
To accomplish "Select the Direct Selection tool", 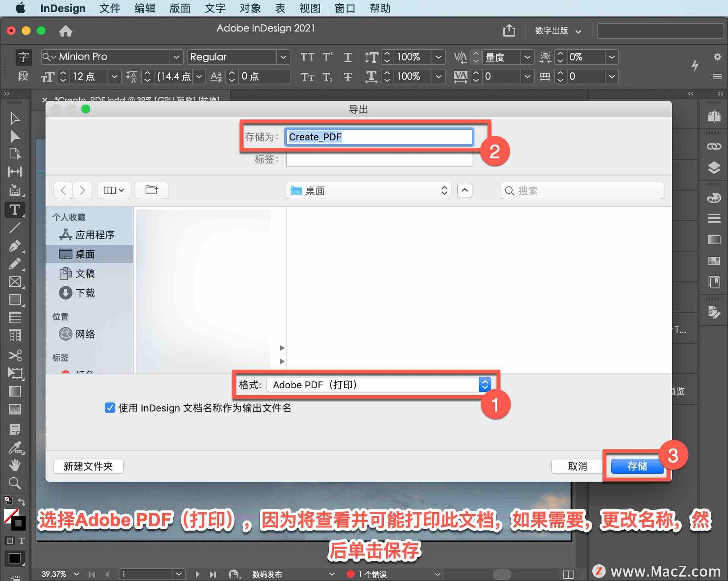I will point(15,136).
